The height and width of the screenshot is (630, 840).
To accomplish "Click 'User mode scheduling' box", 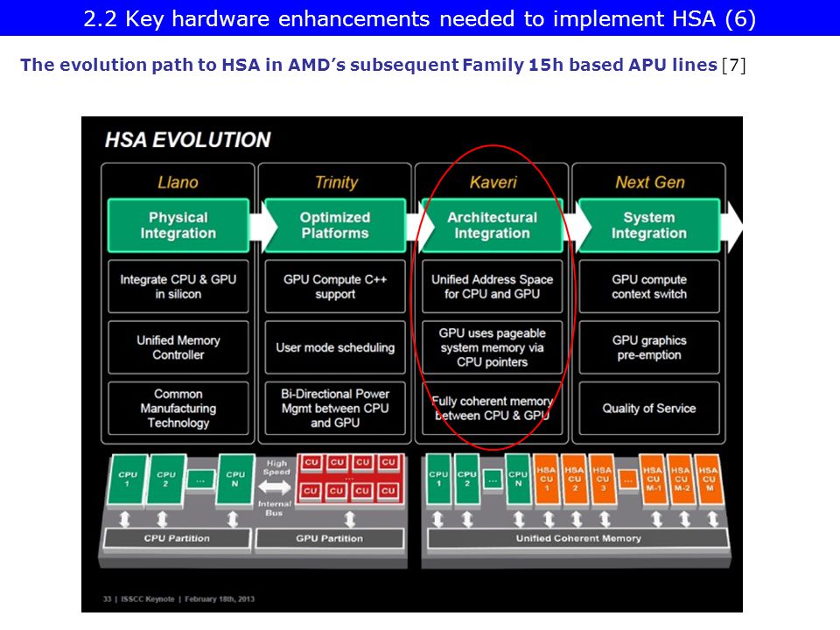I will (335, 347).
